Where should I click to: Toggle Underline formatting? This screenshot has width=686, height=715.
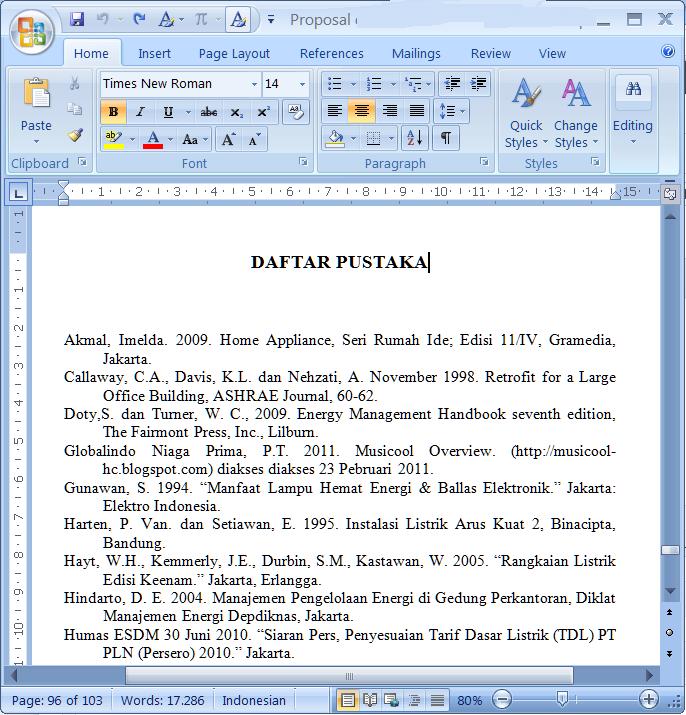tap(168, 112)
